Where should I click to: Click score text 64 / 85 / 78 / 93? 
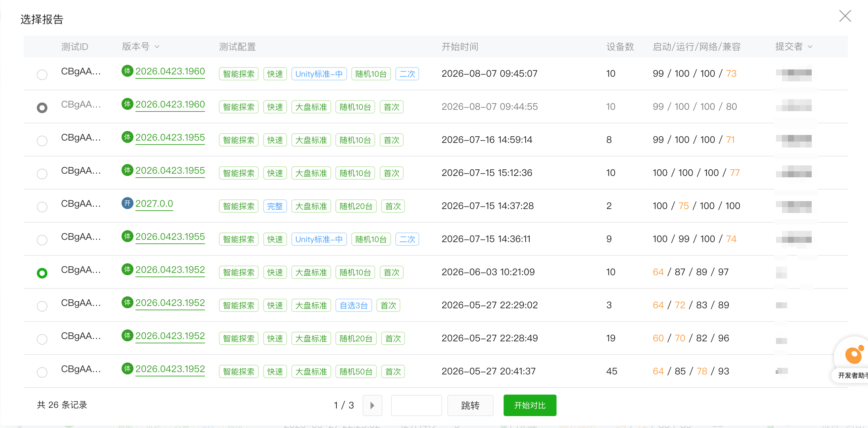(x=691, y=371)
